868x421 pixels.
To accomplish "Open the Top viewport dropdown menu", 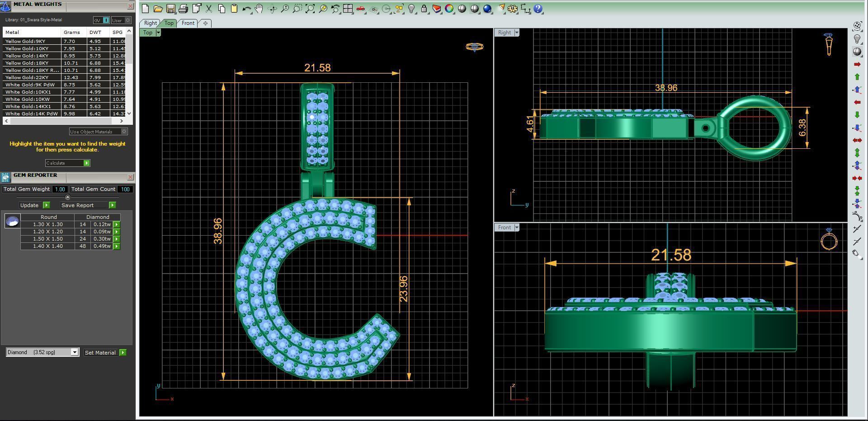I will (158, 33).
